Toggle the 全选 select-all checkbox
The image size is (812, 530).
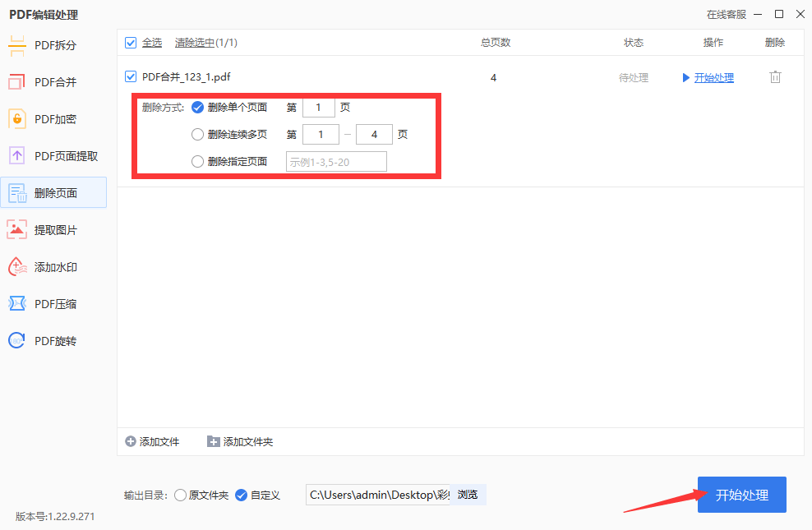tap(130, 43)
